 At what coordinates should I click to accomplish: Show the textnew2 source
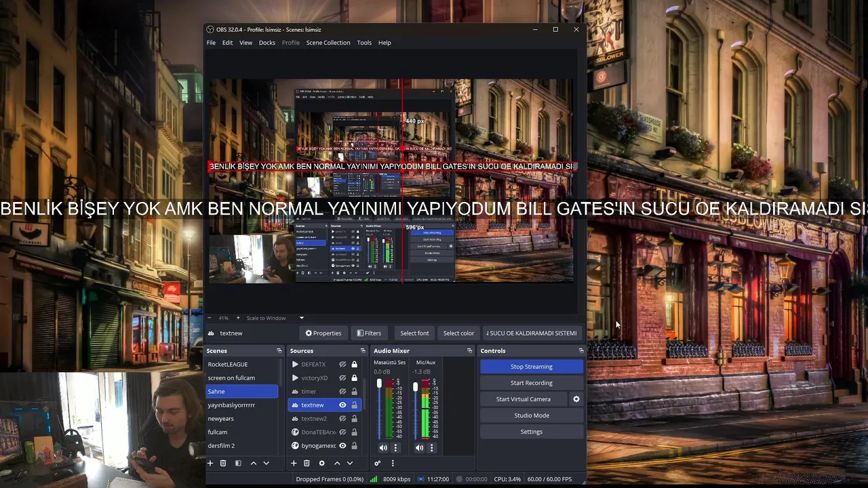pos(342,418)
